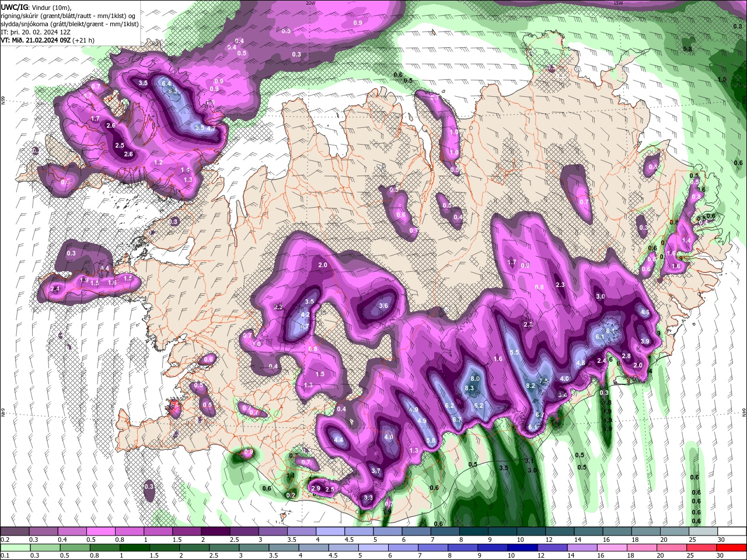Click the 8.3 snowfall value on map

[469, 388]
